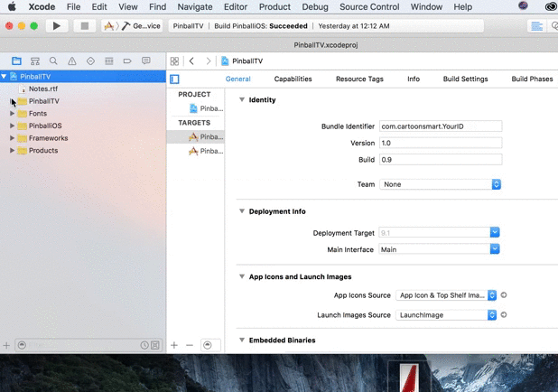Open the Report navigator speech-bubble icon
The height and width of the screenshot is (392, 558).
[x=146, y=61]
